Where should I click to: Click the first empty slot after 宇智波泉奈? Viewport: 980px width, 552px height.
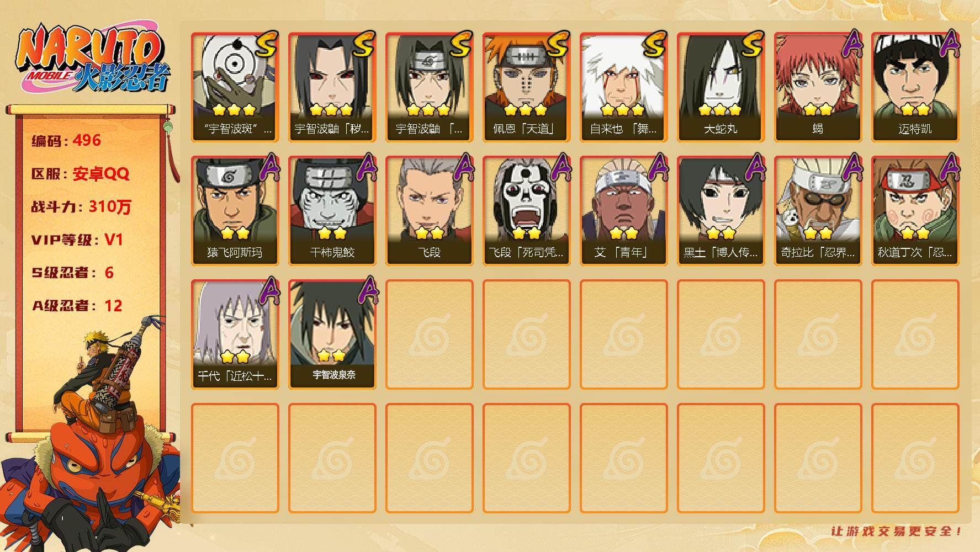429,335
